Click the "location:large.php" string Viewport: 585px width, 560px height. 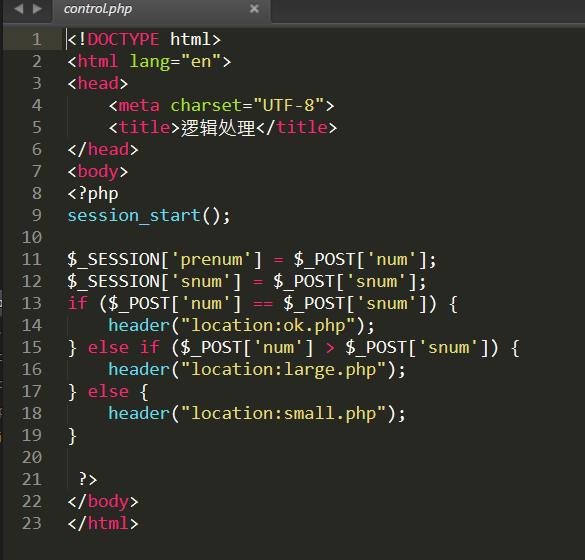click(x=284, y=369)
